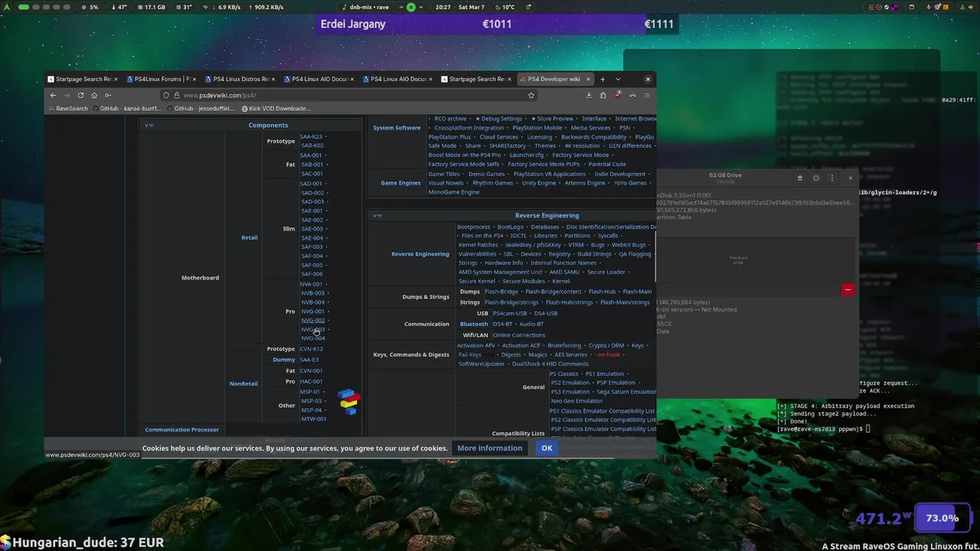
Task: Open the browser downloads panel
Action: 589,95
